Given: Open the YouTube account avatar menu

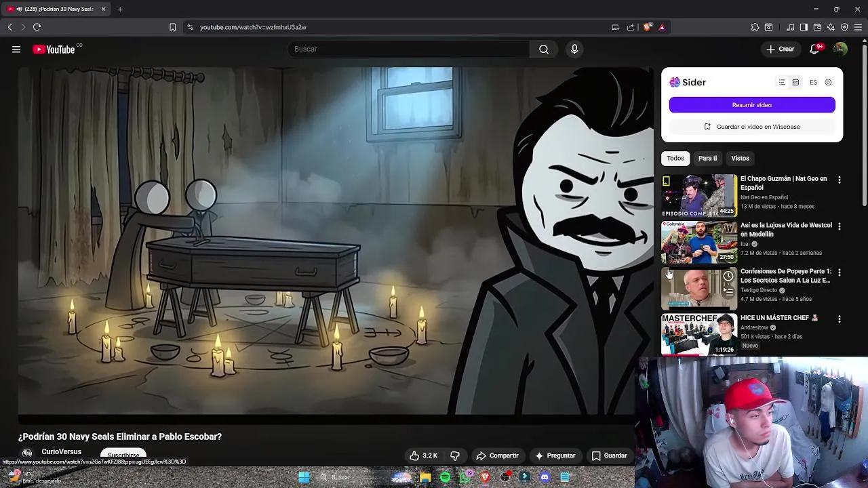Looking at the screenshot, I should 840,49.
